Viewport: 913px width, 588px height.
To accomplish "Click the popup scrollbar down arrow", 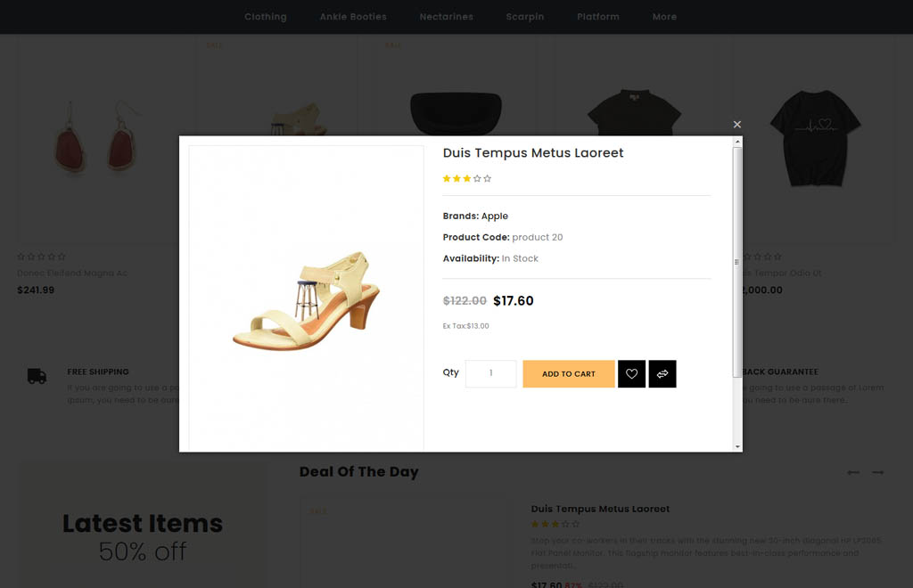I will 737,446.
